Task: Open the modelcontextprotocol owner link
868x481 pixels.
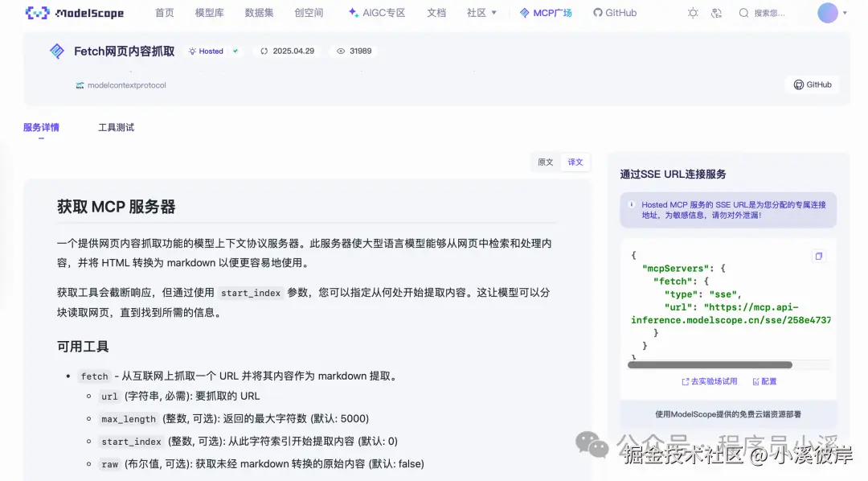Action: (x=121, y=85)
